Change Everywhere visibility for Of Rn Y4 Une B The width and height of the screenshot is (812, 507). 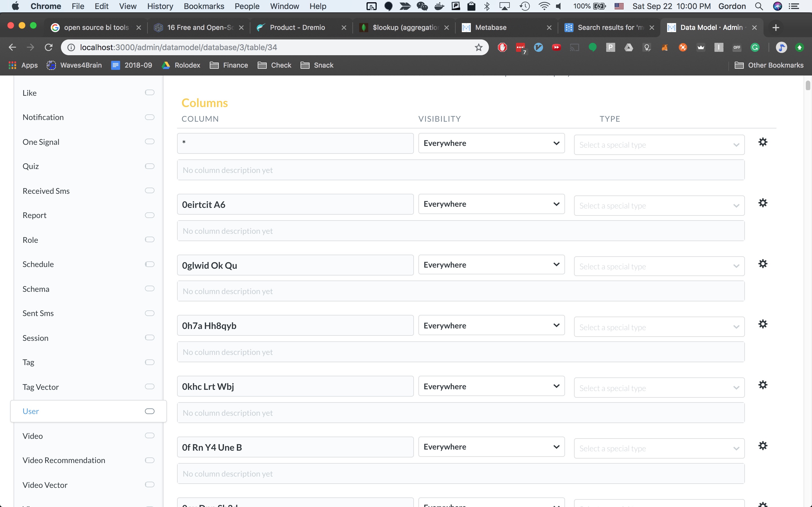(x=491, y=447)
